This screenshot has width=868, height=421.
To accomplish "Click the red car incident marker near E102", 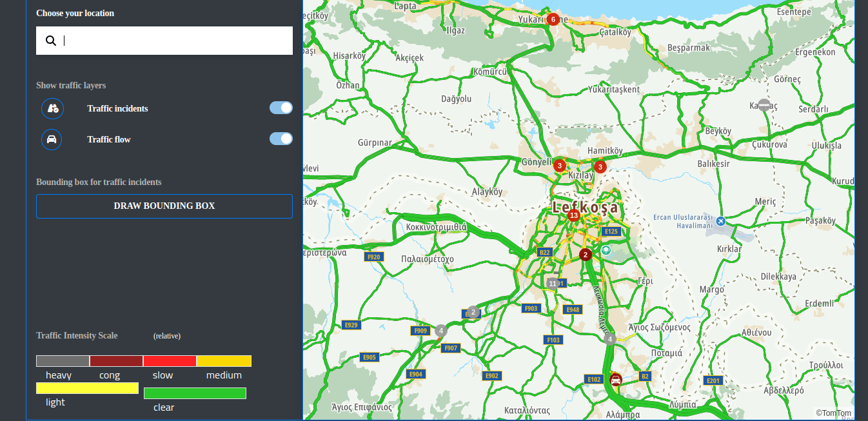I will pos(616,380).
